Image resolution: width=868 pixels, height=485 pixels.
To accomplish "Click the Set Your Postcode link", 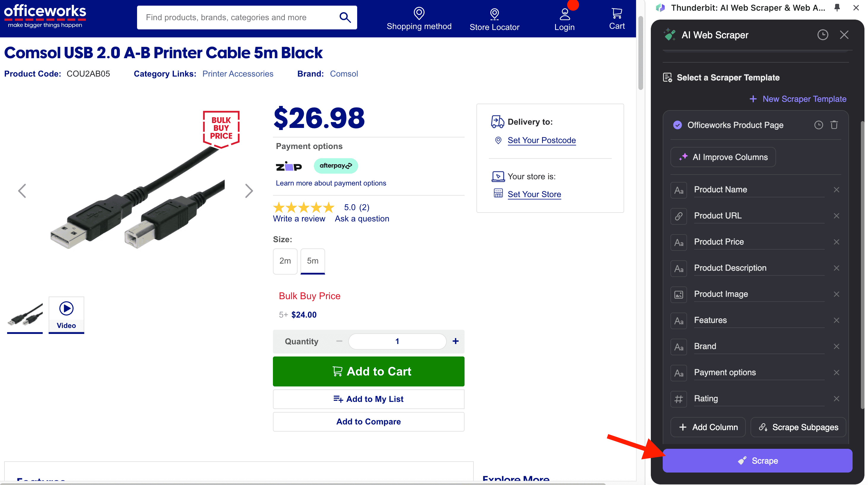I will pyautogui.click(x=541, y=140).
